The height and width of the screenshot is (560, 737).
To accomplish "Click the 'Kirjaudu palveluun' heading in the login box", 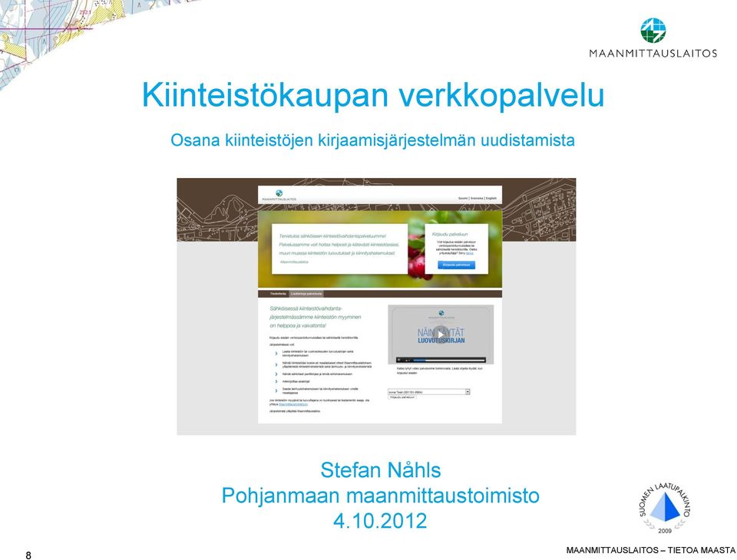I will pyautogui.click(x=450, y=234).
